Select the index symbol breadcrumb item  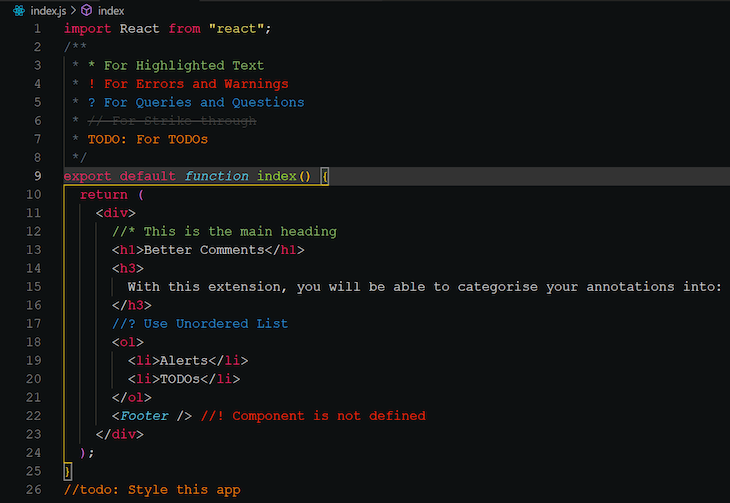(111, 11)
